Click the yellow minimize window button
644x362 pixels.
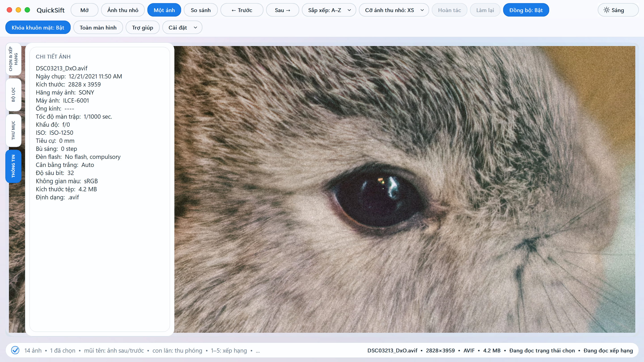(x=19, y=10)
